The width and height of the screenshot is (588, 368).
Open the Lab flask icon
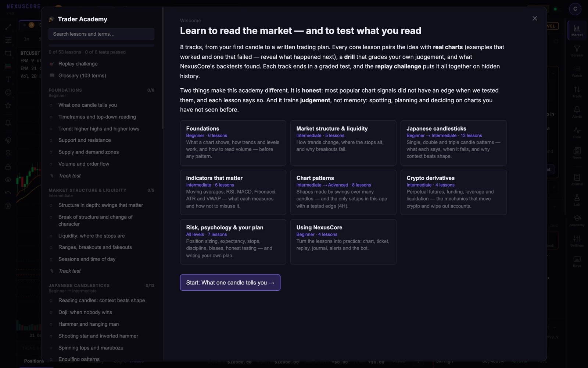tap(577, 200)
